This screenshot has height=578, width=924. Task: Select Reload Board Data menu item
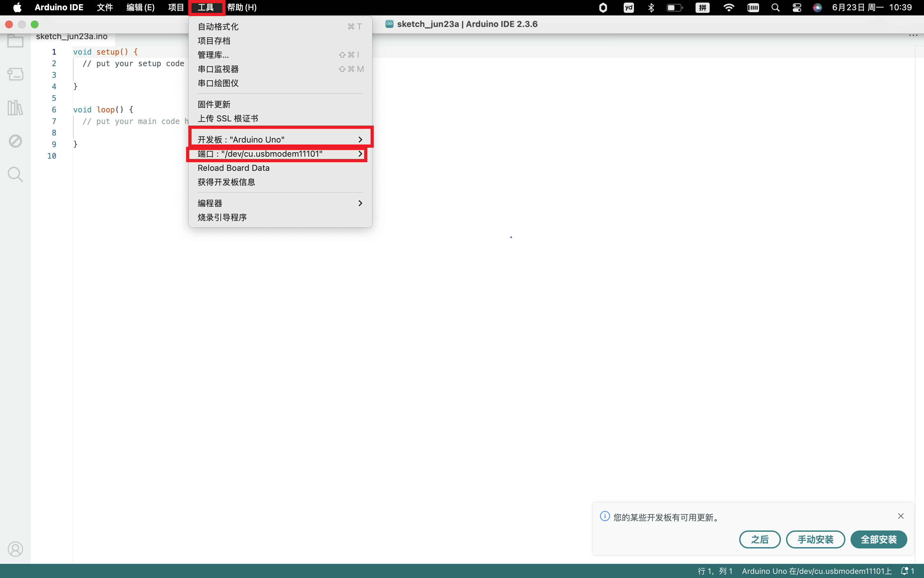pyautogui.click(x=280, y=168)
